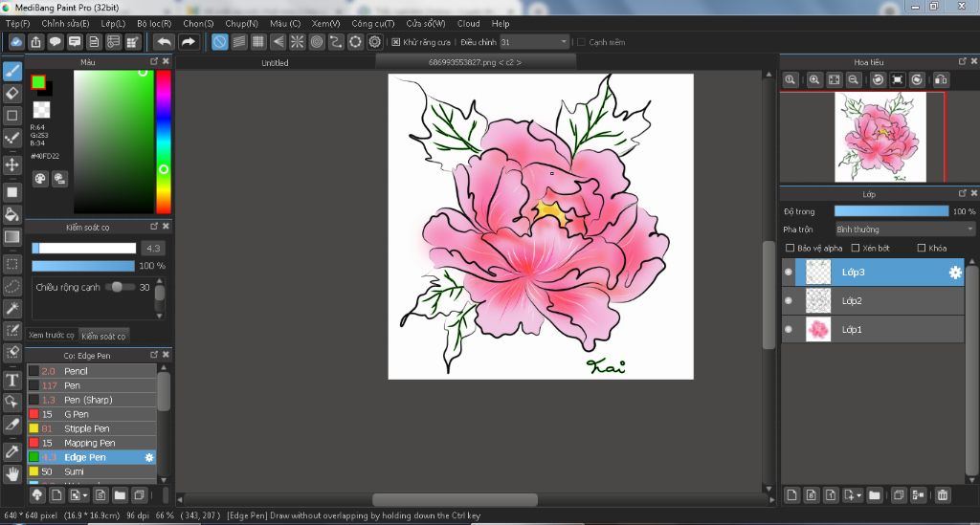
Task: Open the Edge Pen brush settings gear
Action: pos(149,457)
